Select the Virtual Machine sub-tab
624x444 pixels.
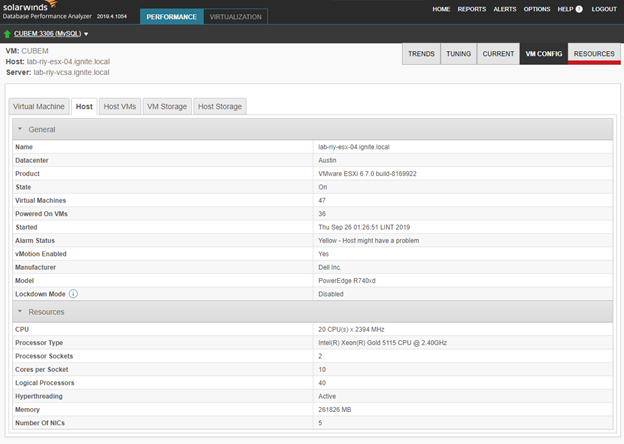tap(39, 107)
